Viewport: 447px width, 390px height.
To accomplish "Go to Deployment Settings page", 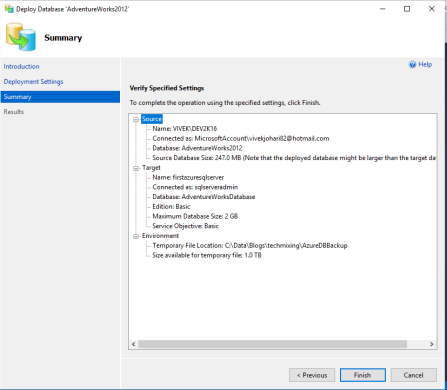I will (33, 82).
